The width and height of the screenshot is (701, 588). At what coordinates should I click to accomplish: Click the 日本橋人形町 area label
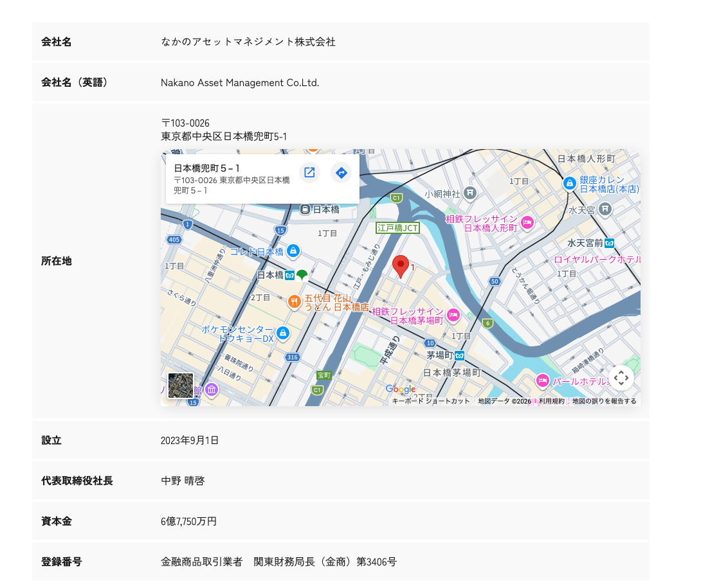click(586, 159)
